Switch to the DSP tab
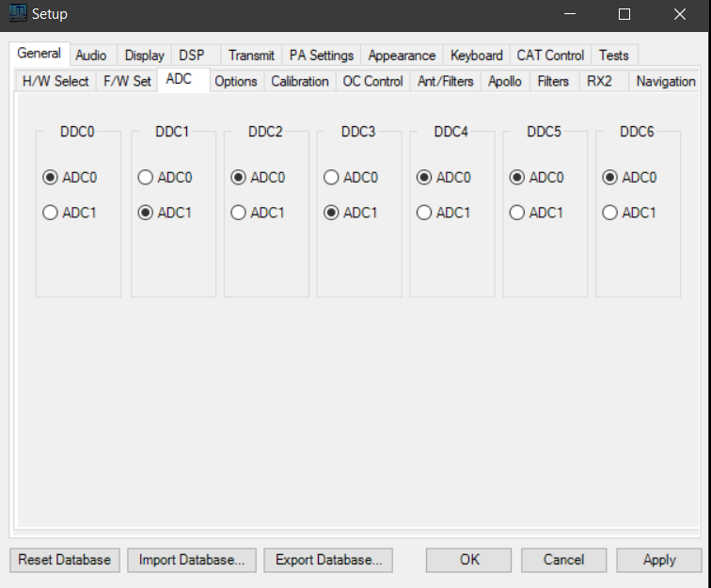 [191, 56]
